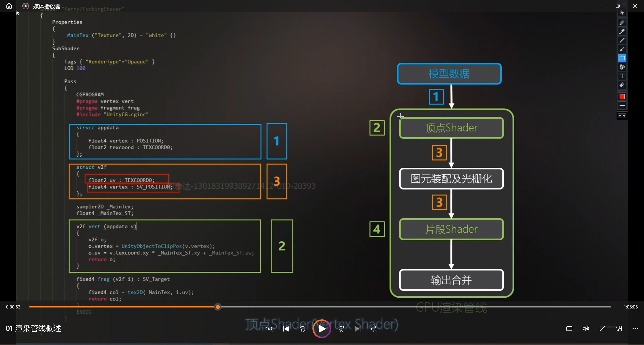Select the eraser tool
This screenshot has width=644, height=345.
click(622, 85)
